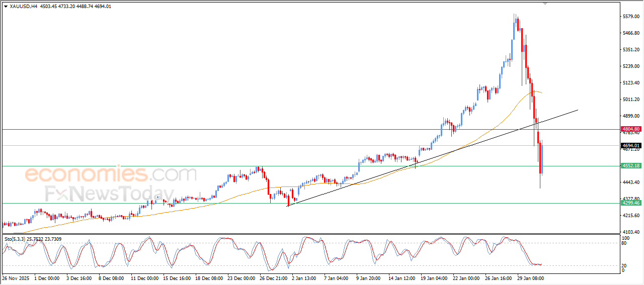Select the green 4552.18 level label
This screenshot has height=285, width=644.
coord(630,166)
